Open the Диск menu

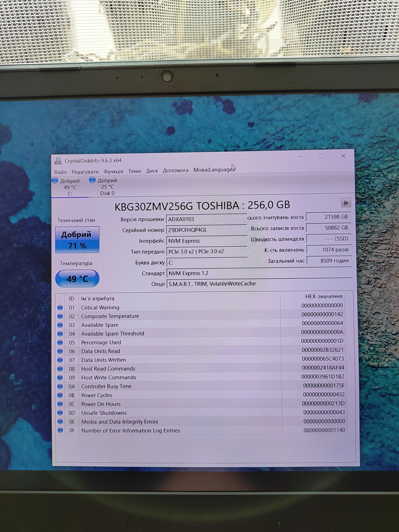click(x=152, y=171)
